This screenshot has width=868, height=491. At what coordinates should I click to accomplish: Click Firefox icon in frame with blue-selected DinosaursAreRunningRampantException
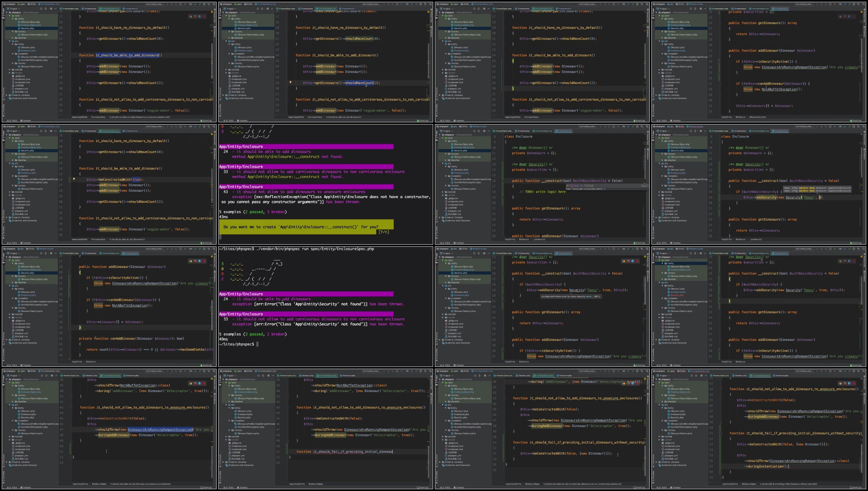point(195,383)
